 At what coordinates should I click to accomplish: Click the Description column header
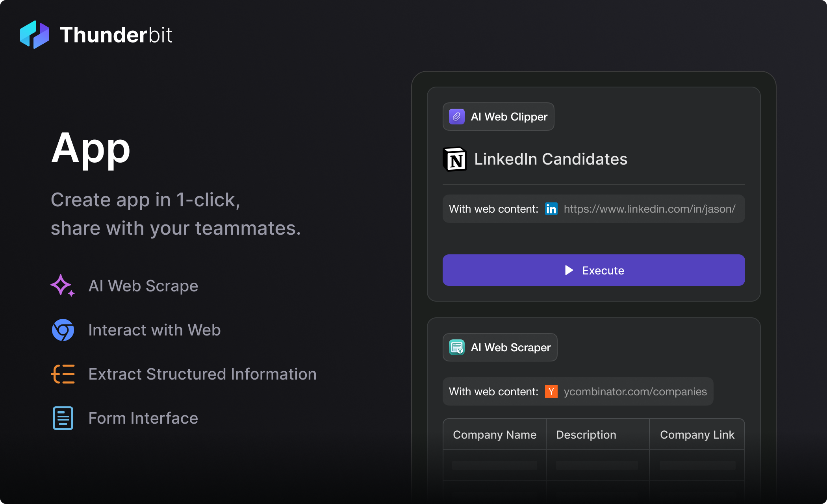point(586,435)
